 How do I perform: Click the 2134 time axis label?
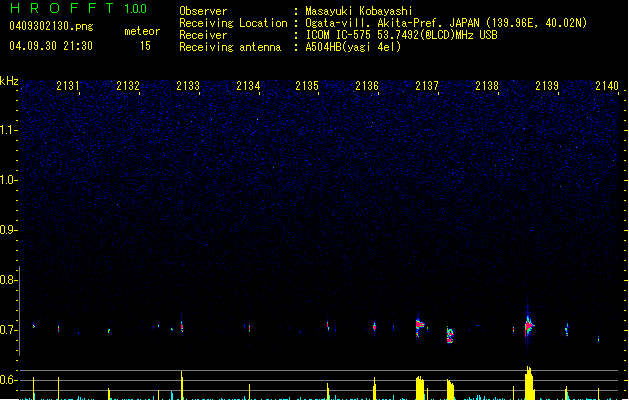[248, 86]
